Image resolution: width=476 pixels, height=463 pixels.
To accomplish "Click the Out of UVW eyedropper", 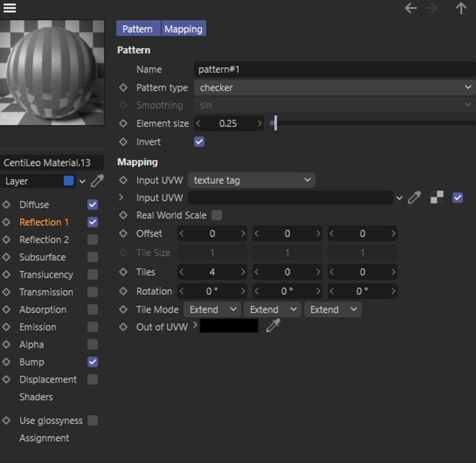I will click(273, 326).
